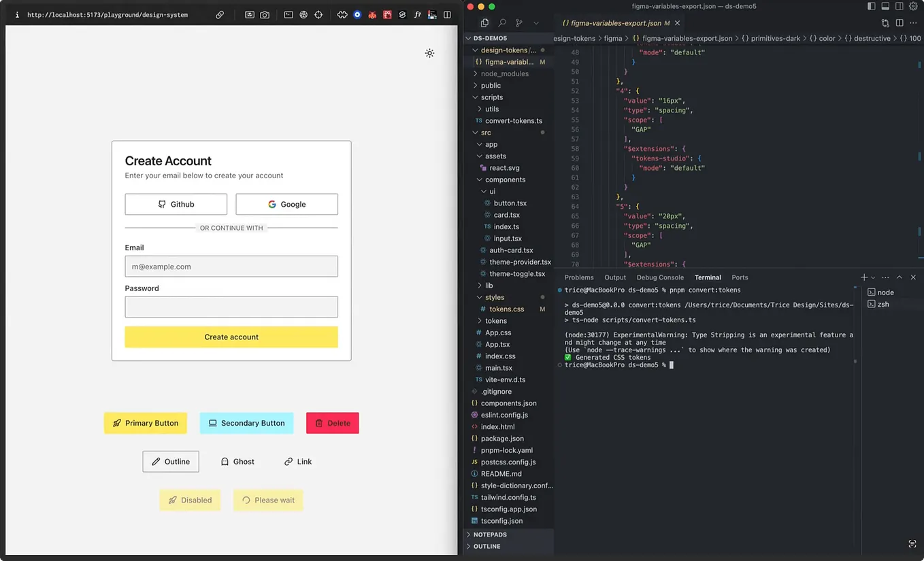Expand the public folder
The width and height of the screenshot is (924, 561).
[x=508, y=86]
